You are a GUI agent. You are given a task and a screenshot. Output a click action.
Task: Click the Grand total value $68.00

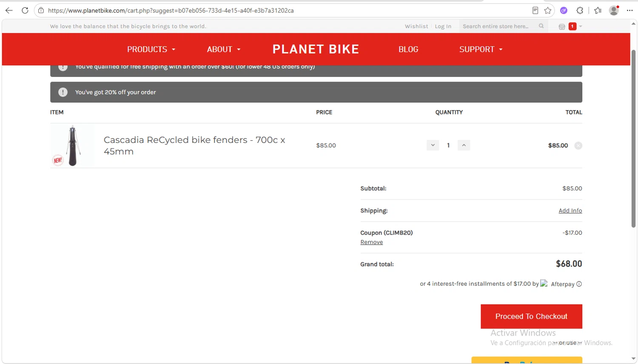coord(569,264)
